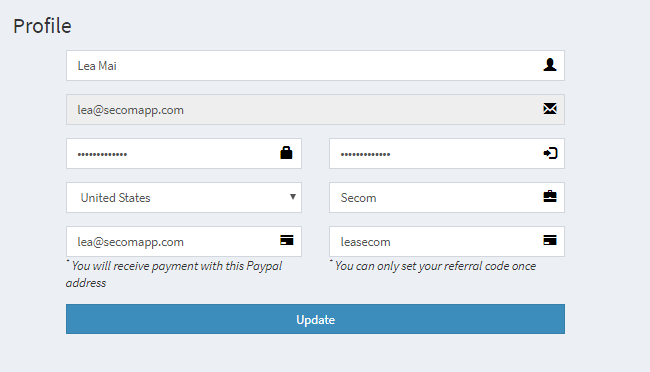Image resolution: width=650 pixels, height=372 pixels.
Task: Click the envelope icon in email field
Action: (x=550, y=109)
